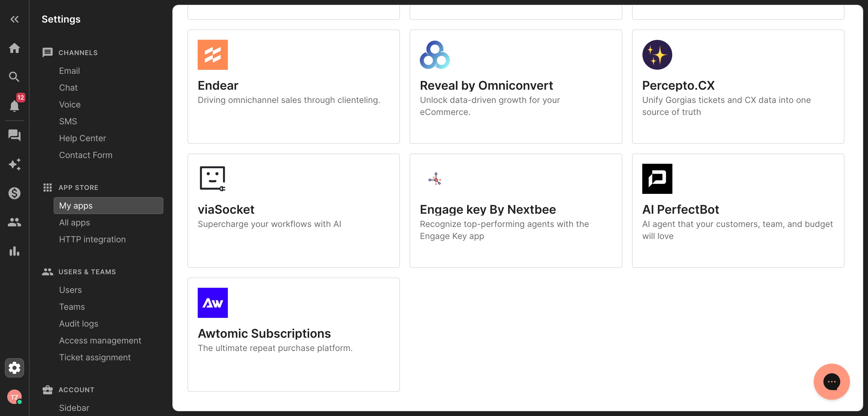Open the TZ user avatar menu

coord(14,397)
